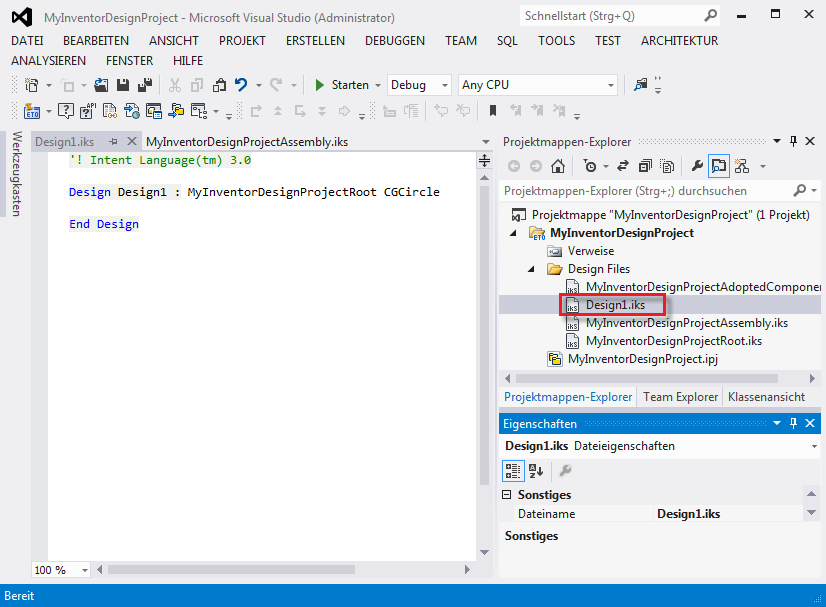
Task: Click the explorer horizontal scrollbar
Action: tap(646, 378)
